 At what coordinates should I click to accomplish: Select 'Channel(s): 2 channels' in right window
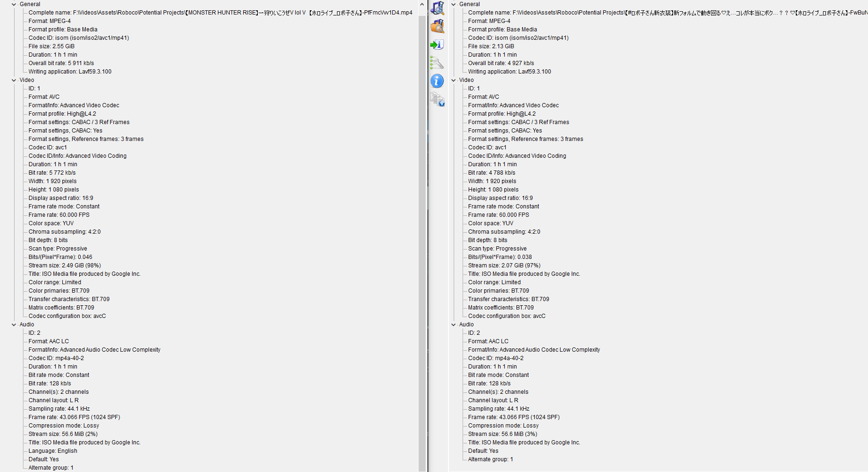(498, 392)
